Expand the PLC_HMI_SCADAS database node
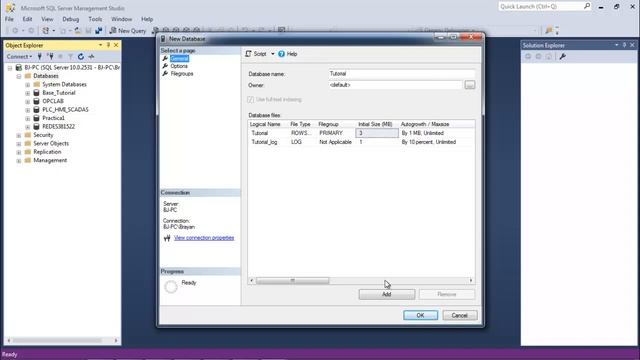Screen dimensions: 640x360 click(27, 110)
